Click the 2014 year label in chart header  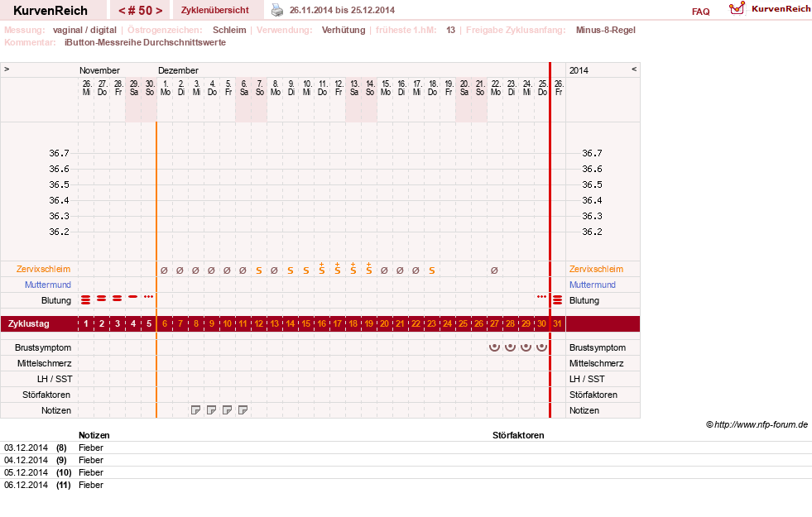tap(579, 70)
